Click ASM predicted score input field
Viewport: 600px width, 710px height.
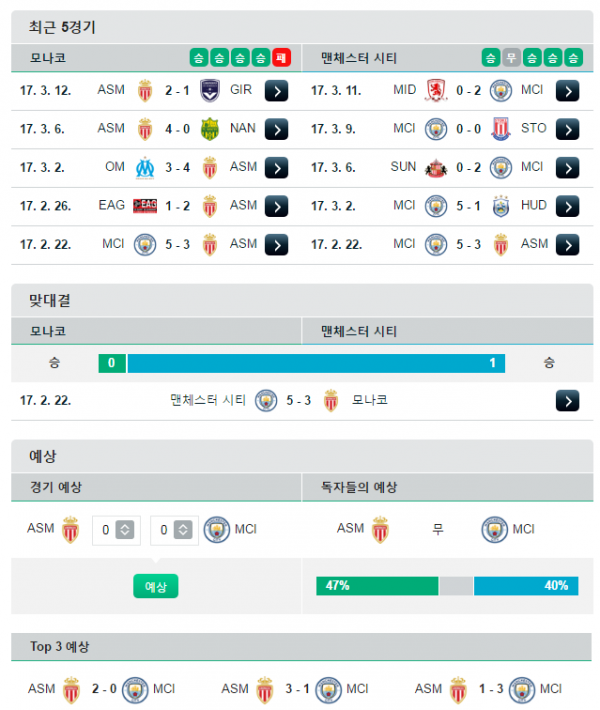point(116,530)
